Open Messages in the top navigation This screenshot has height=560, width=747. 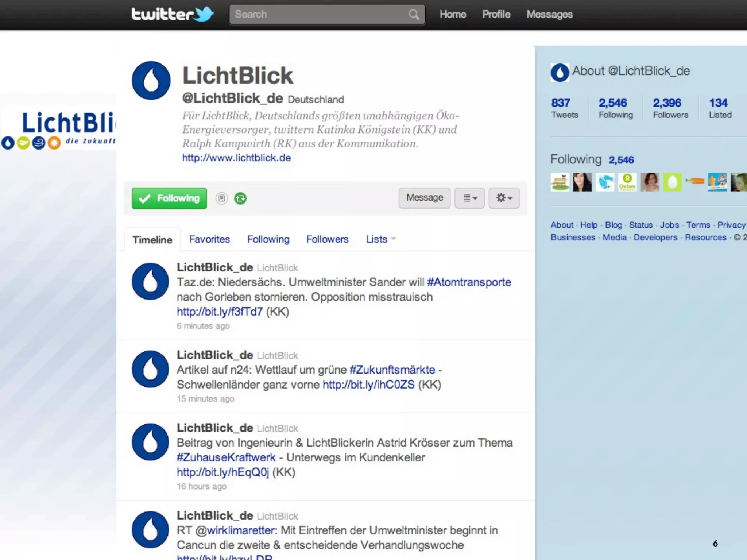549,14
